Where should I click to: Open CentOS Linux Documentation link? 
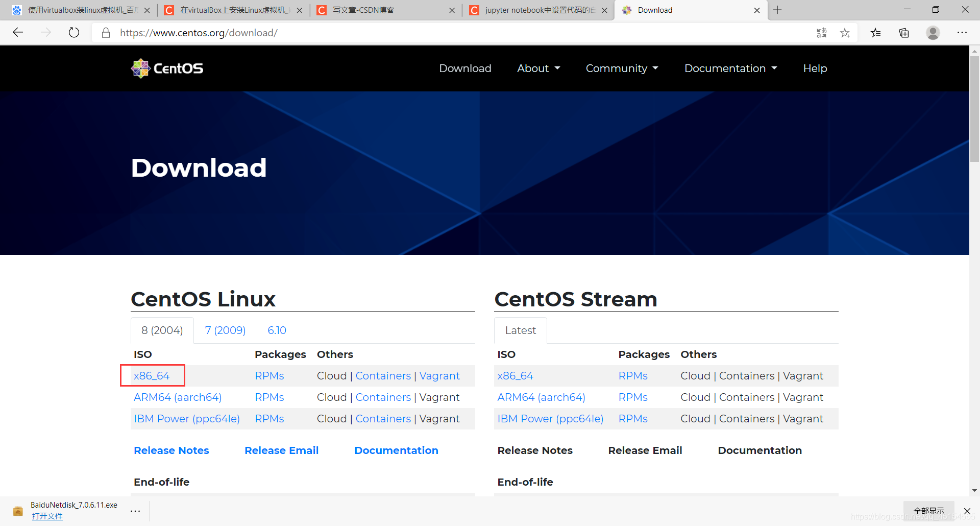click(397, 450)
